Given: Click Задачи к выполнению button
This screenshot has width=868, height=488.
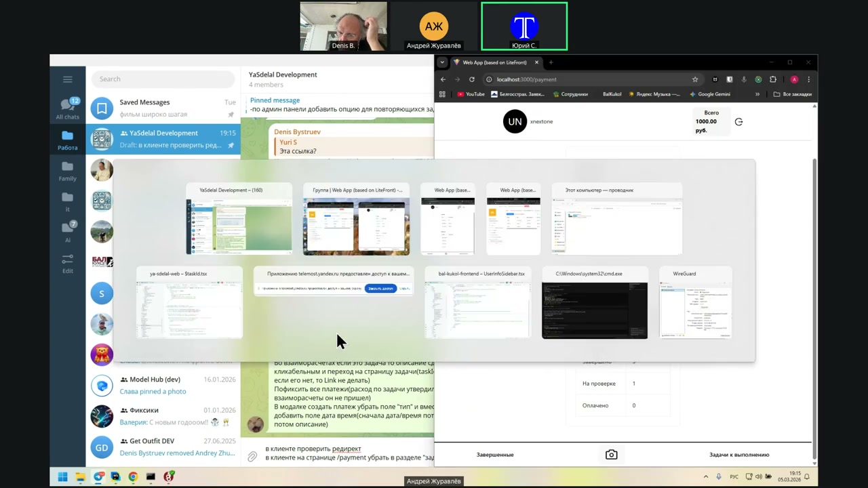Looking at the screenshot, I should click(x=739, y=455).
